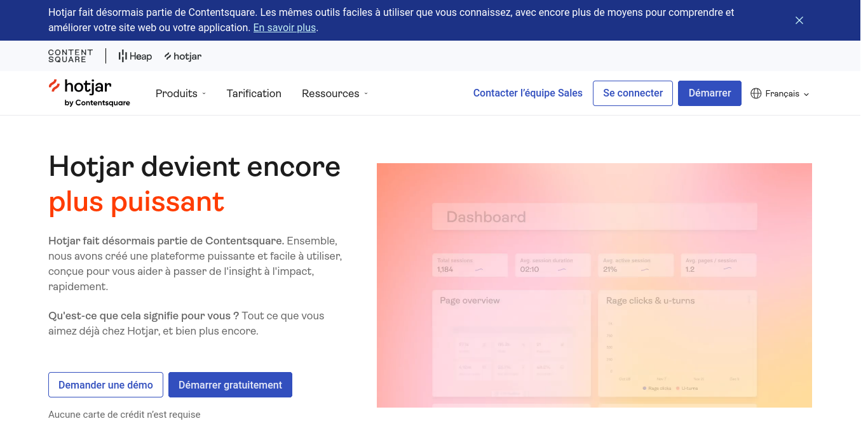Click Démarrer gratuitement button
868x433 pixels.
coord(230,385)
